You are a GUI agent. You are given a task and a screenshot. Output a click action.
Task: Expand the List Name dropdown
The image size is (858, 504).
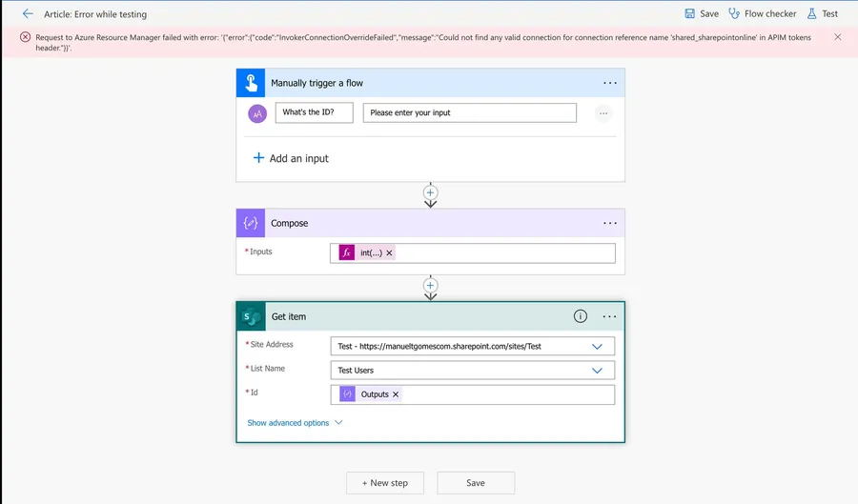pyautogui.click(x=597, y=371)
